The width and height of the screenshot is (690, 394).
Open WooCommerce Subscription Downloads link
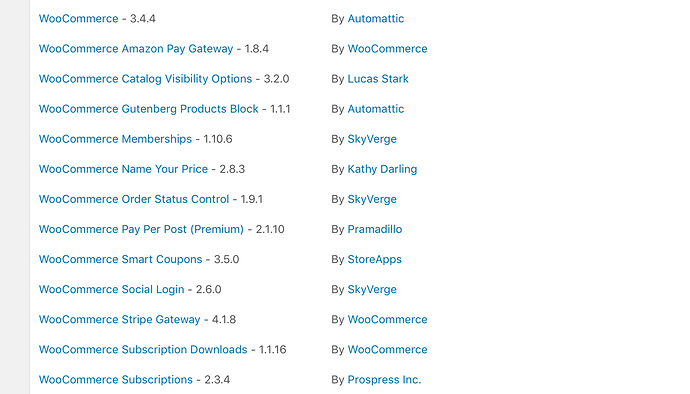(143, 350)
